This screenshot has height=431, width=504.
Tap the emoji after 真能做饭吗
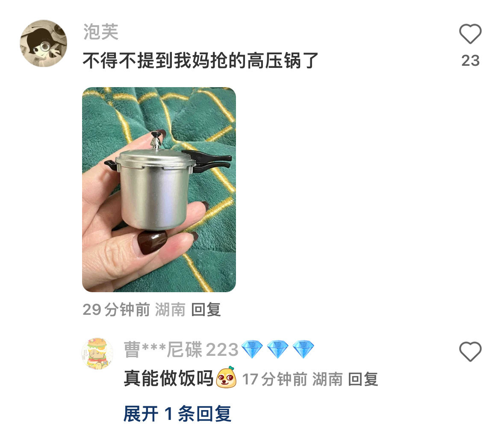(x=226, y=378)
